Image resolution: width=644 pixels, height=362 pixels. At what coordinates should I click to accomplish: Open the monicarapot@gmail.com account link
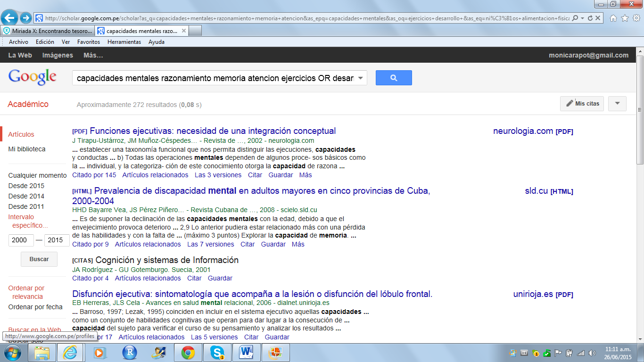coord(588,55)
